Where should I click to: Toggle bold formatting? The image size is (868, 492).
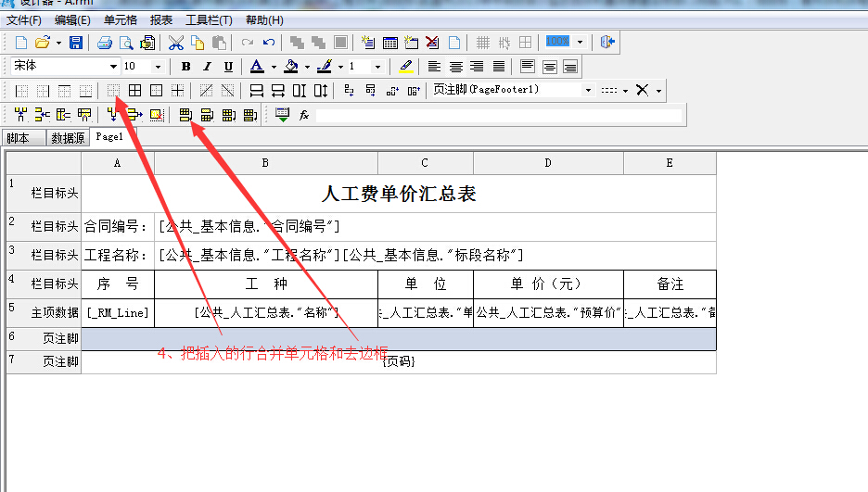click(x=185, y=67)
